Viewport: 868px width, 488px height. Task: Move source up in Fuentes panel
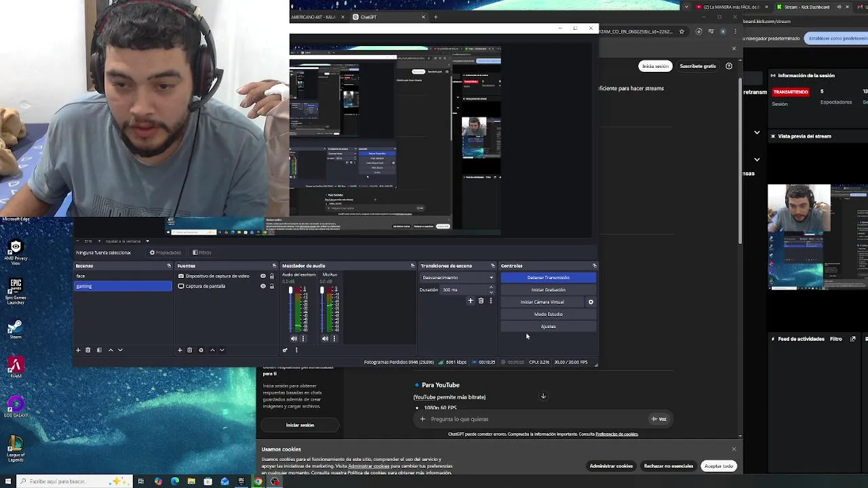tap(212, 350)
